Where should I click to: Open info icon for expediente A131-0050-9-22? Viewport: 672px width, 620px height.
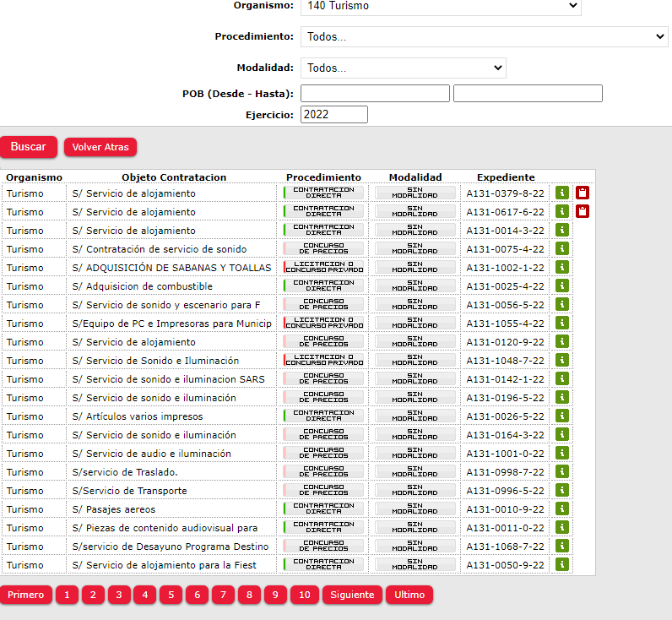pos(562,564)
